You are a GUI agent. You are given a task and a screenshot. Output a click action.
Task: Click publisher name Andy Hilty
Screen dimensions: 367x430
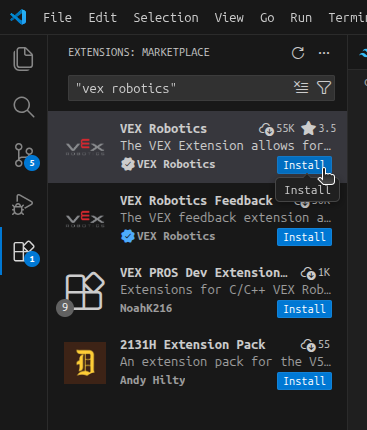[x=153, y=380]
